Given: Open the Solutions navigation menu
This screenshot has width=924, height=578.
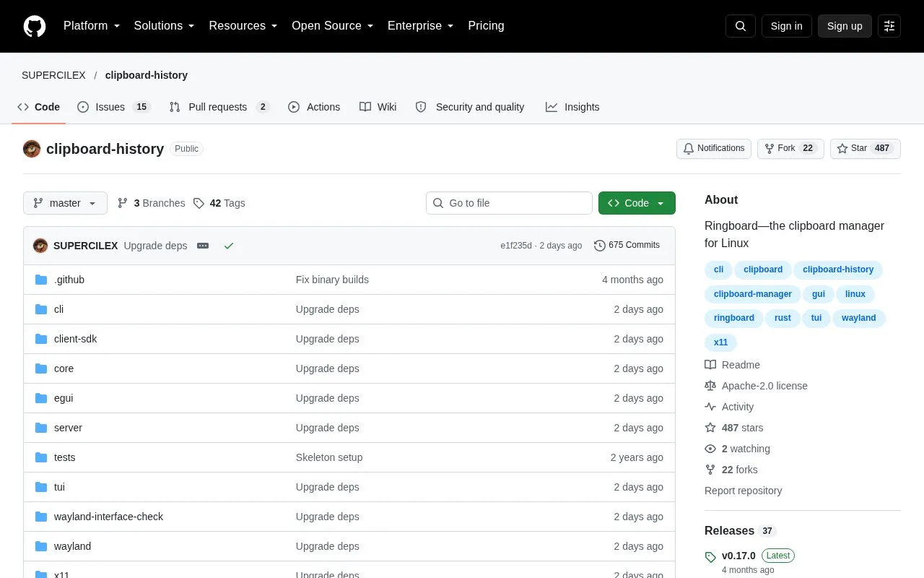Looking at the screenshot, I should tap(164, 26).
